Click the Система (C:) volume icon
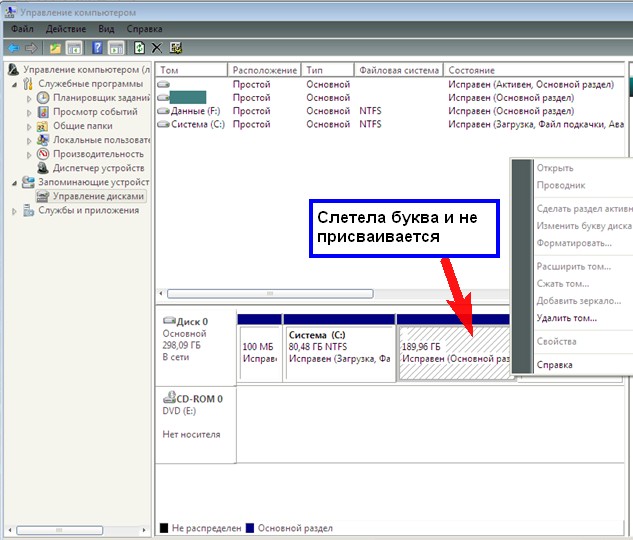 pyautogui.click(x=163, y=124)
